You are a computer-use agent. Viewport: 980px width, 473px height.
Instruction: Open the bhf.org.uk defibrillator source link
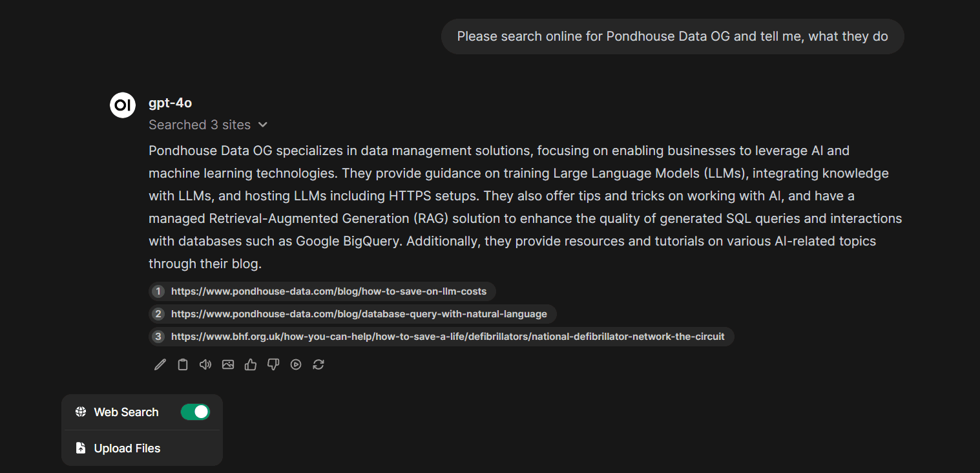click(x=447, y=337)
